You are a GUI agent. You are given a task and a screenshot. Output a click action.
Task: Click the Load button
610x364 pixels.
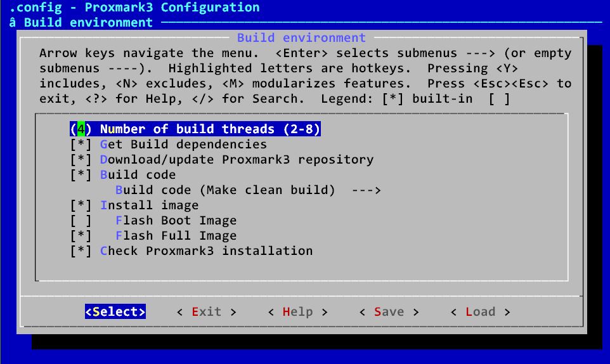tap(481, 311)
